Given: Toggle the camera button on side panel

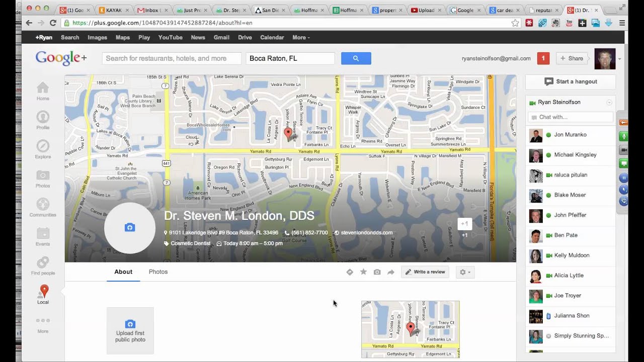Looking at the screenshot, I should 624,150.
